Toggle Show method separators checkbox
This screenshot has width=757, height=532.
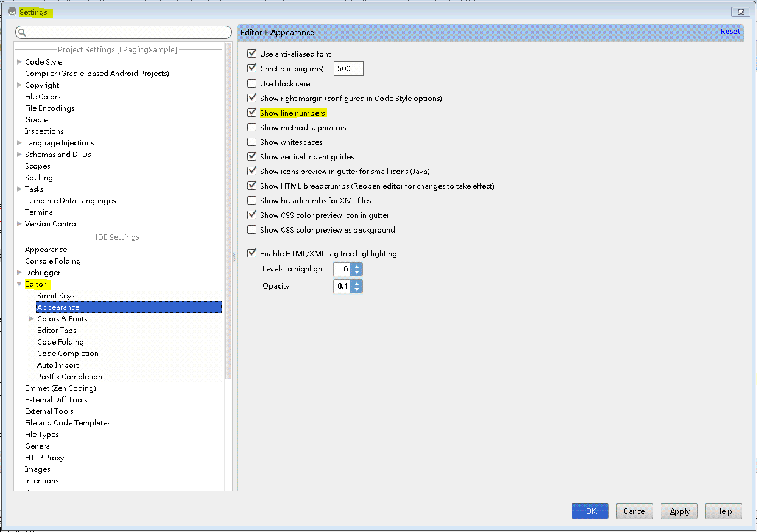[x=252, y=127]
